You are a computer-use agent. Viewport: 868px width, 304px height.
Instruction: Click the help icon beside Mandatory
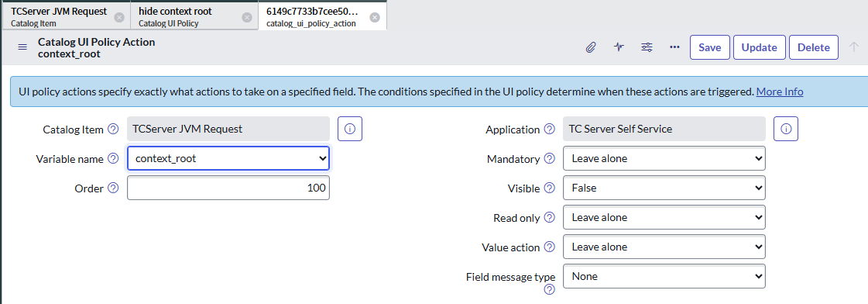(x=549, y=159)
